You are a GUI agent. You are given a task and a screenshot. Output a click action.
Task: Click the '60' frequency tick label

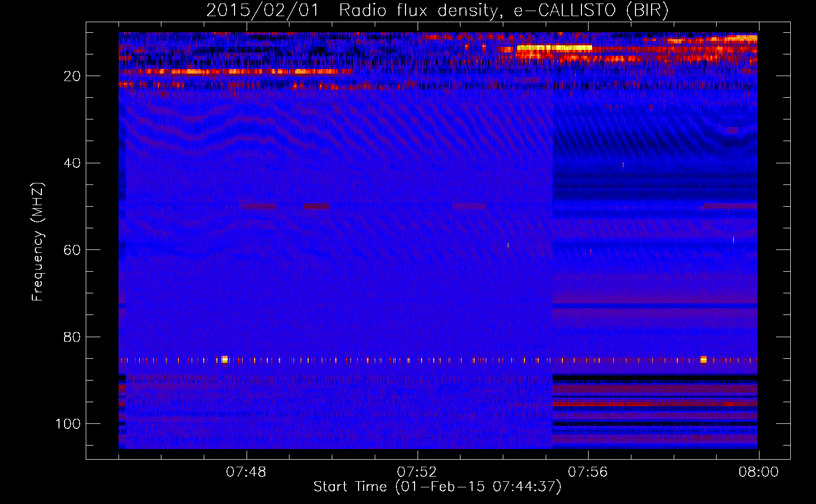73,250
